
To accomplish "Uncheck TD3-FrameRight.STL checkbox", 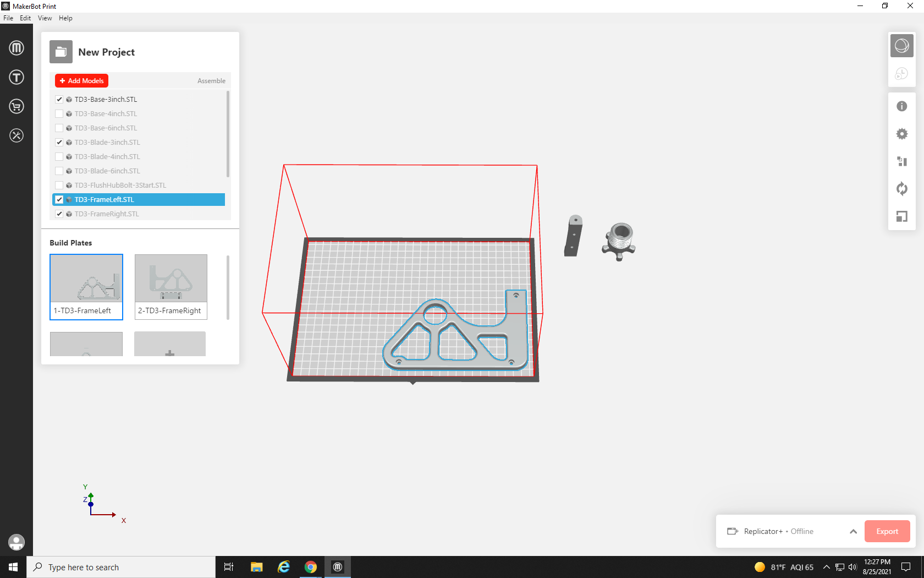I will coord(59,214).
